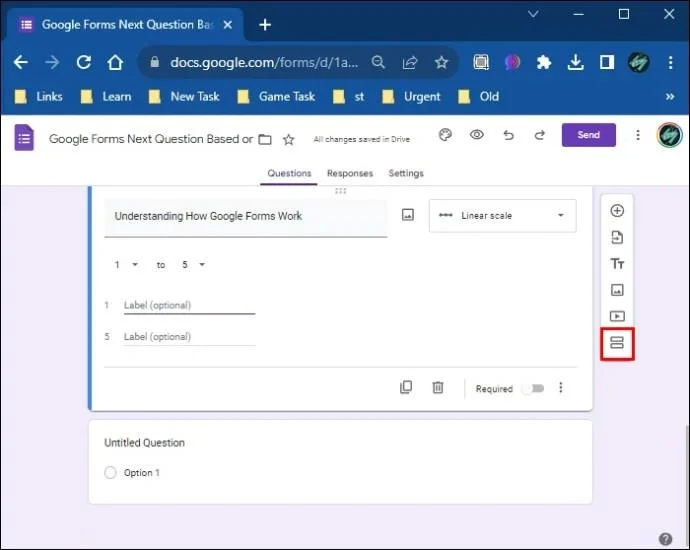Click the Add question plus icon

tap(617, 211)
